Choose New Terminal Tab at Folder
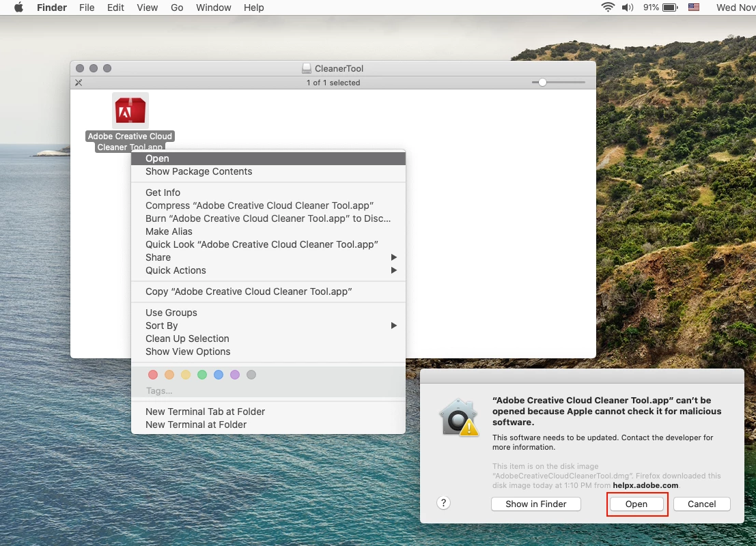The image size is (756, 546). [x=268, y=412]
